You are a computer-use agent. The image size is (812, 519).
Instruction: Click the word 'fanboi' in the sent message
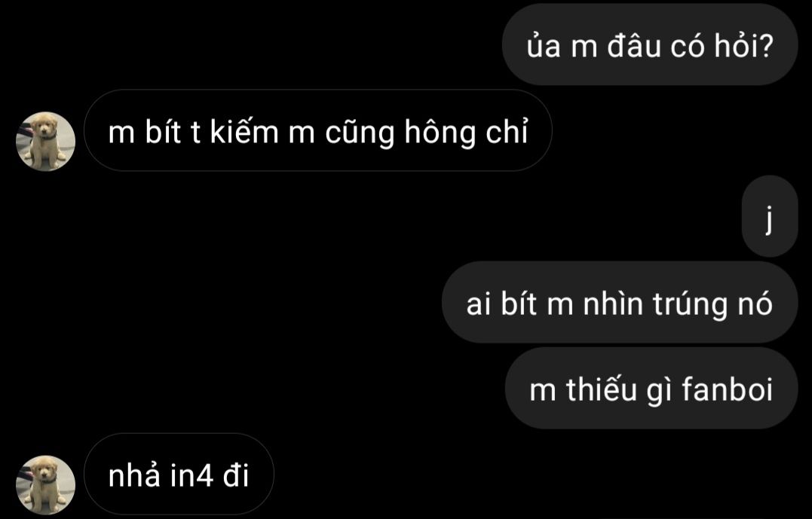coord(727,389)
